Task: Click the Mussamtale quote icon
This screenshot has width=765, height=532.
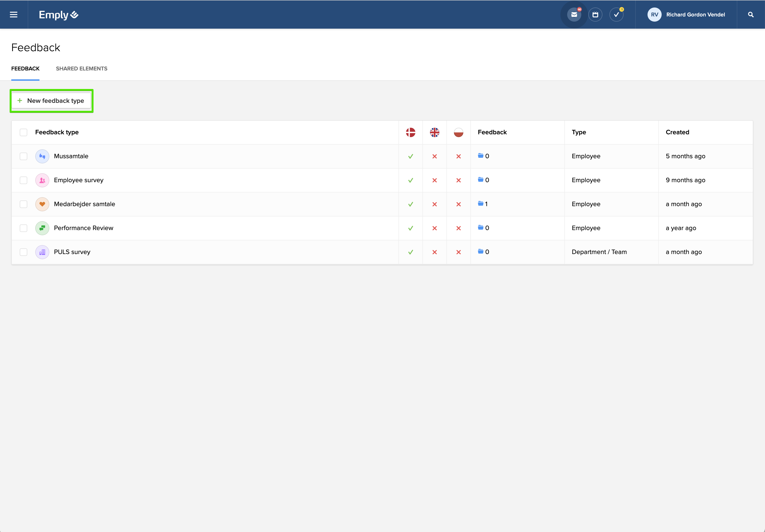Action: point(42,156)
